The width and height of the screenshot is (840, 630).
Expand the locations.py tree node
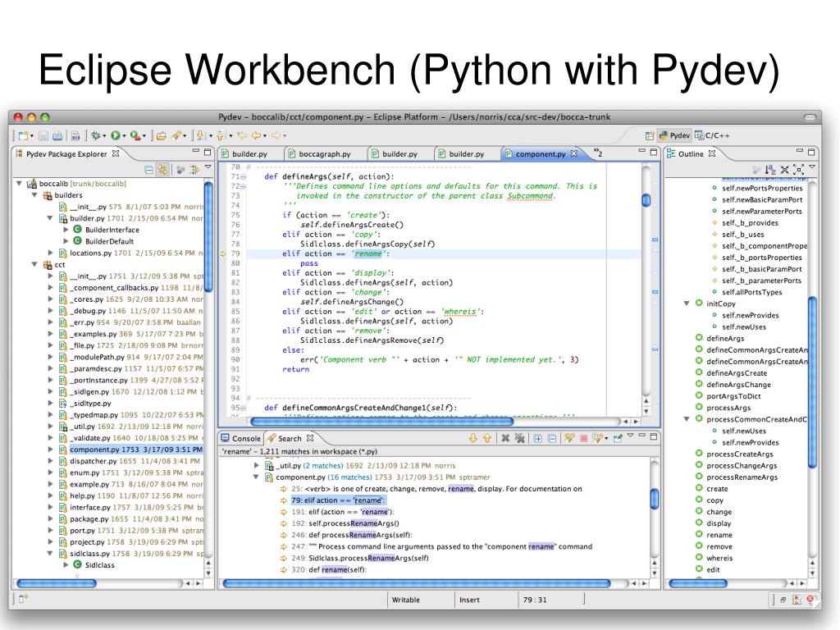(x=50, y=253)
